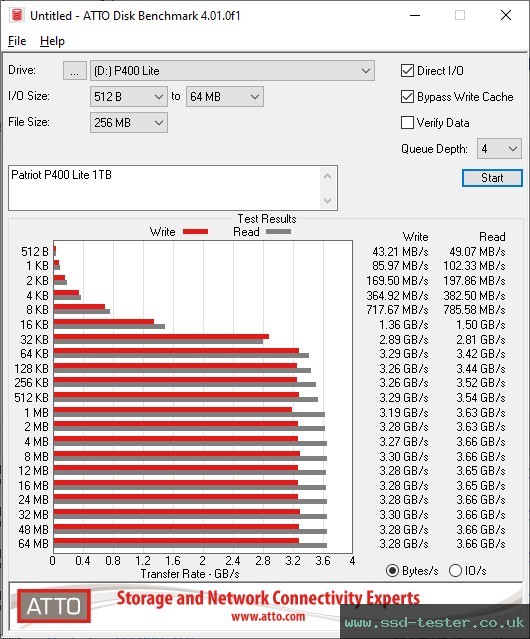Viewport: 530px width, 639px height.
Task: Open the Help menu
Action: [52, 41]
